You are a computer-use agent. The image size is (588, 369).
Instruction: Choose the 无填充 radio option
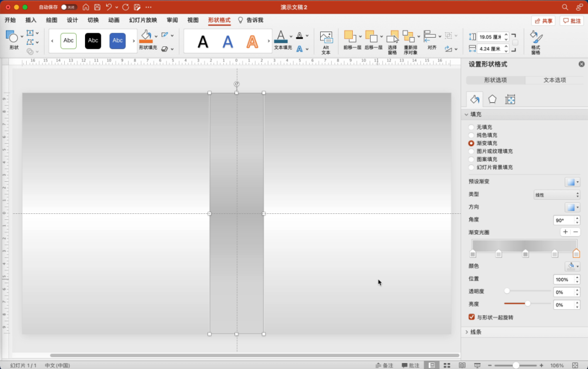coord(471,127)
